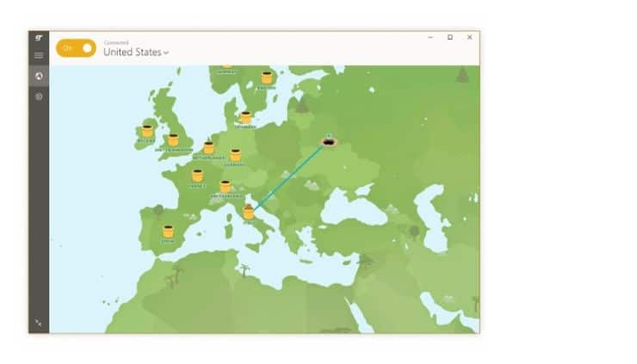Select the Denmark tunnel on map

(x=245, y=117)
